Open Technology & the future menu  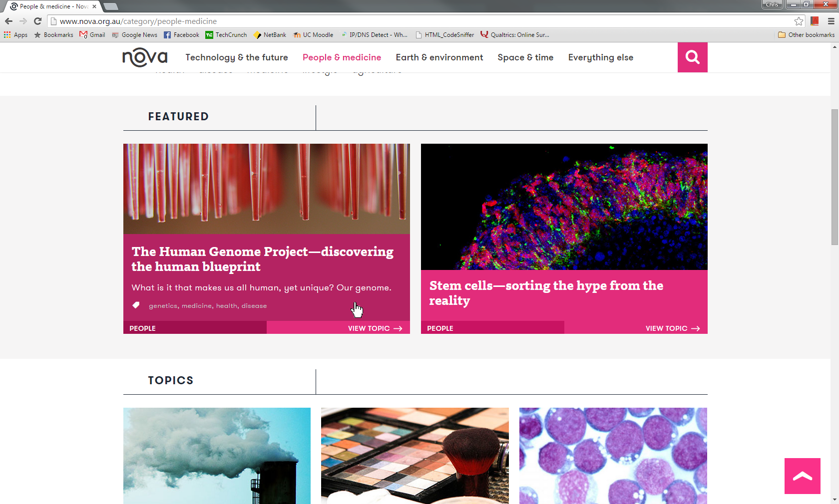(237, 57)
